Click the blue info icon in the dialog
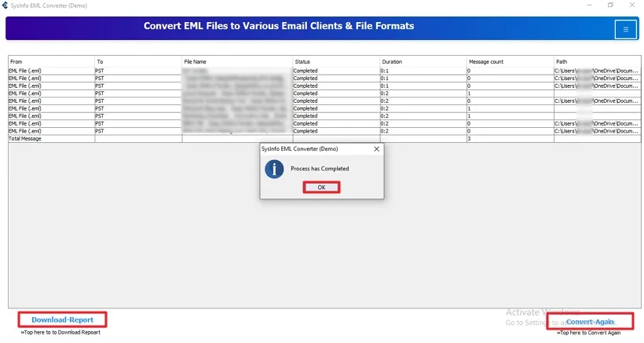Screen dimensions: 644x343 pyautogui.click(x=274, y=169)
